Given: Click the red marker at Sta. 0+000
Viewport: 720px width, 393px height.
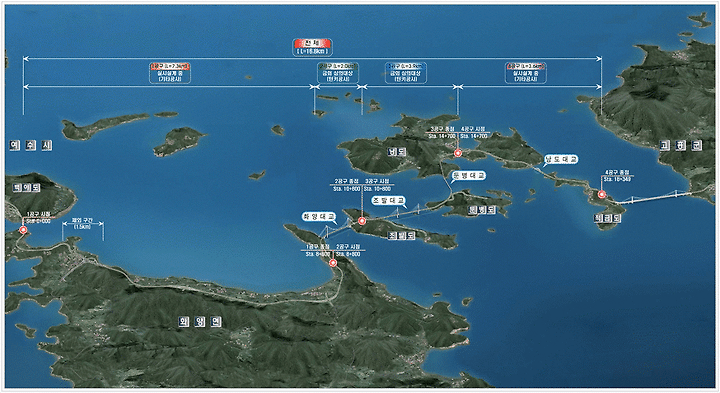Looking at the screenshot, I should (x=23, y=230).
